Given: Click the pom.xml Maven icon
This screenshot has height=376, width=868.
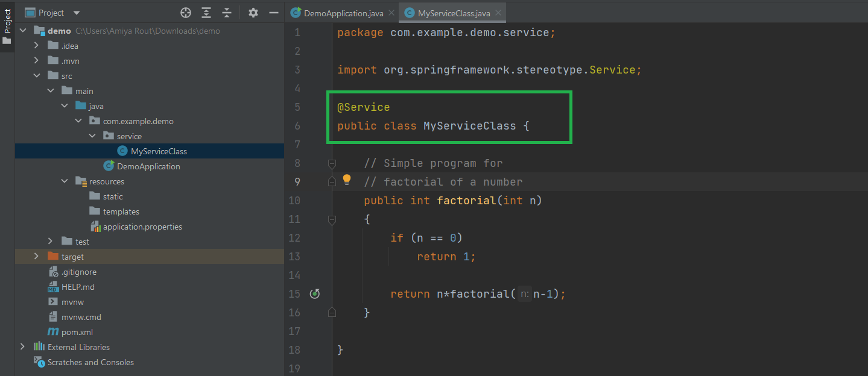Looking at the screenshot, I should pos(53,332).
